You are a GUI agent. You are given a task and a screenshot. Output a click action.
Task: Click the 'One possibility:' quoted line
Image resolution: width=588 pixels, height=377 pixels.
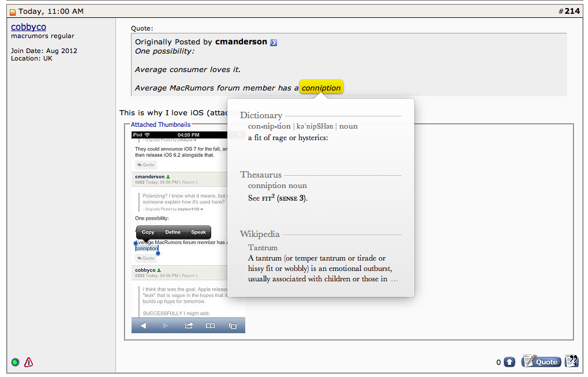(x=164, y=51)
